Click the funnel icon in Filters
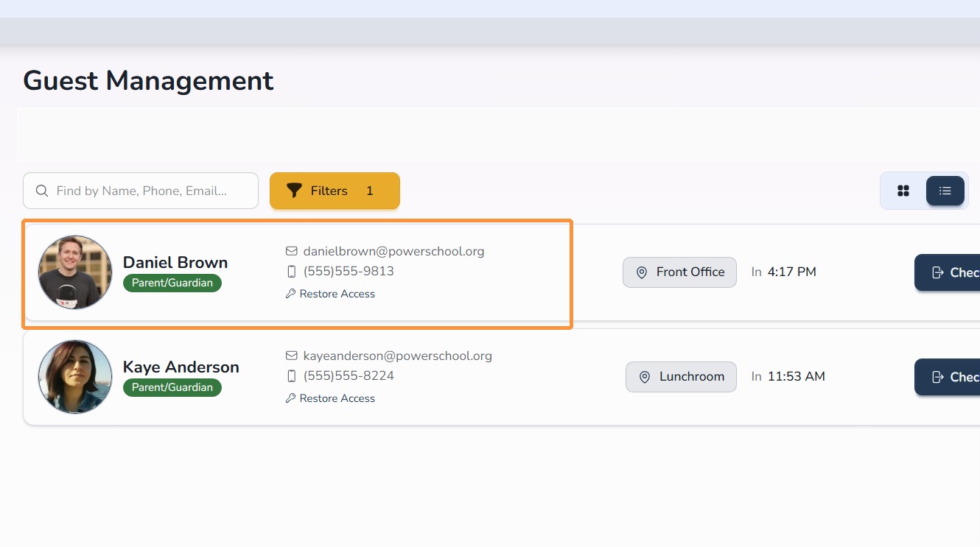Viewport: 980px width, 547px height. click(x=294, y=191)
